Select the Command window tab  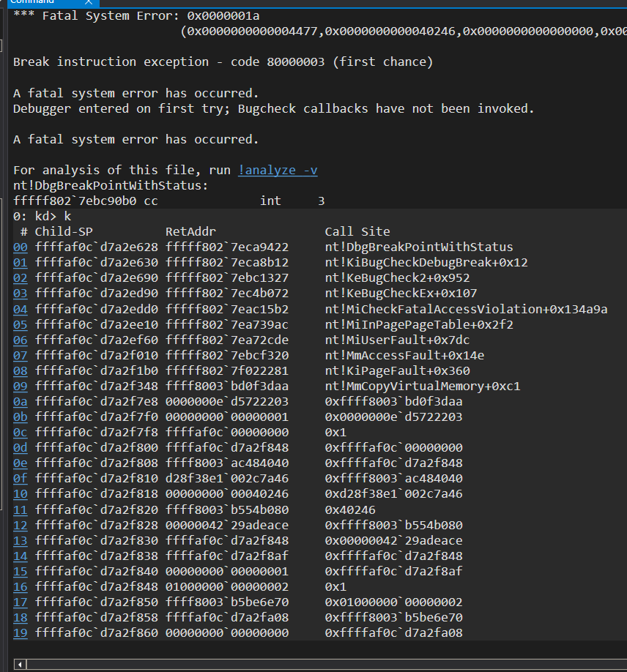pos(33,3)
